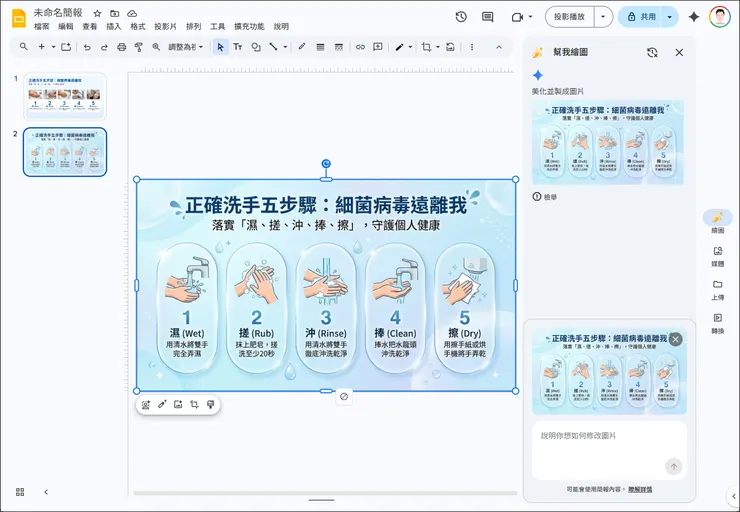Open the zoom fit dropdown

(x=185, y=47)
